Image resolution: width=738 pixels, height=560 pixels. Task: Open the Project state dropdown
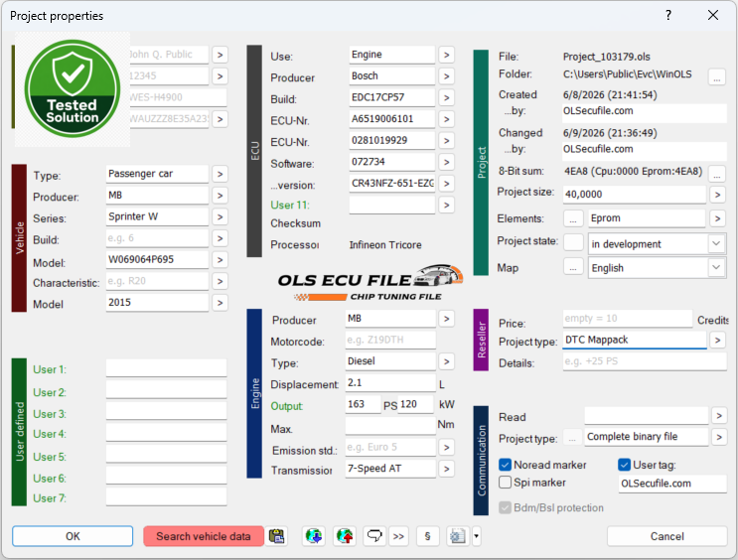(657, 244)
